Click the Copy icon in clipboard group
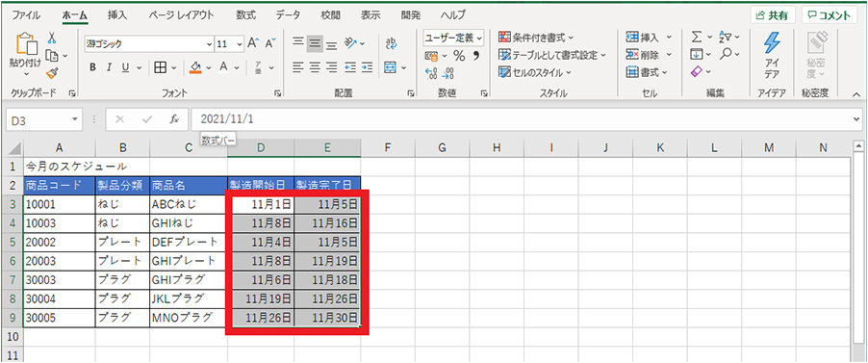Screen dimensions: 868x363 52,56
